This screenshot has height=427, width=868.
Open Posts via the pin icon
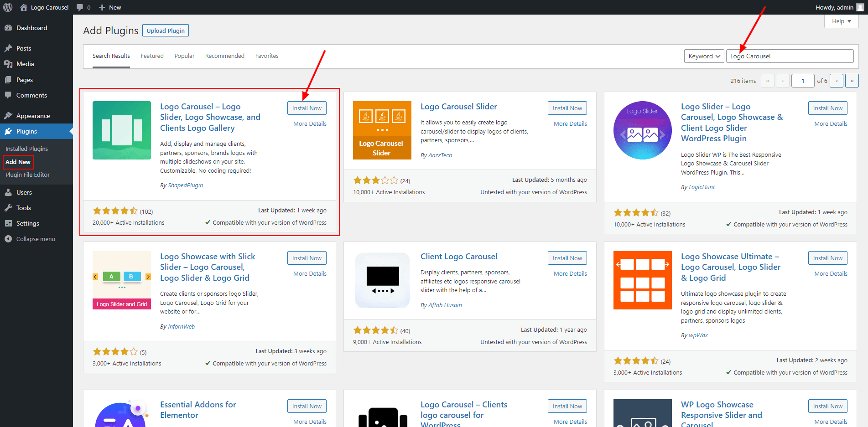coord(8,48)
